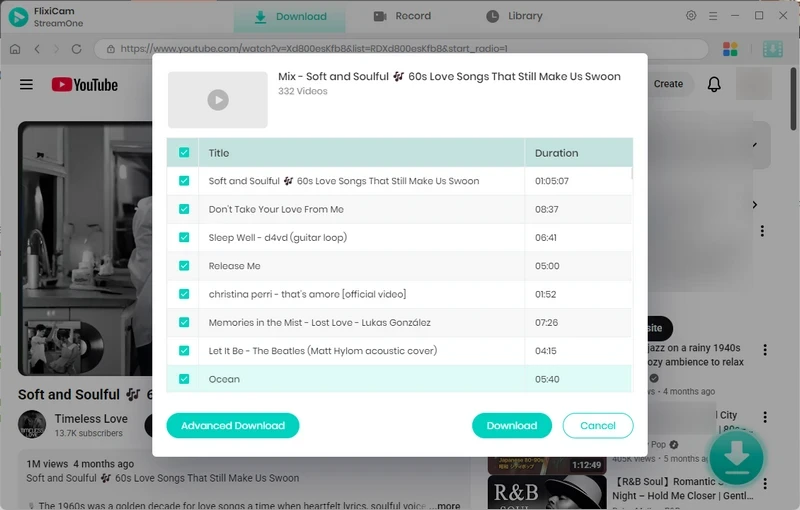The height and width of the screenshot is (510, 800).
Task: Open options for the jazz rainy 1940s video
Action: [x=765, y=350]
